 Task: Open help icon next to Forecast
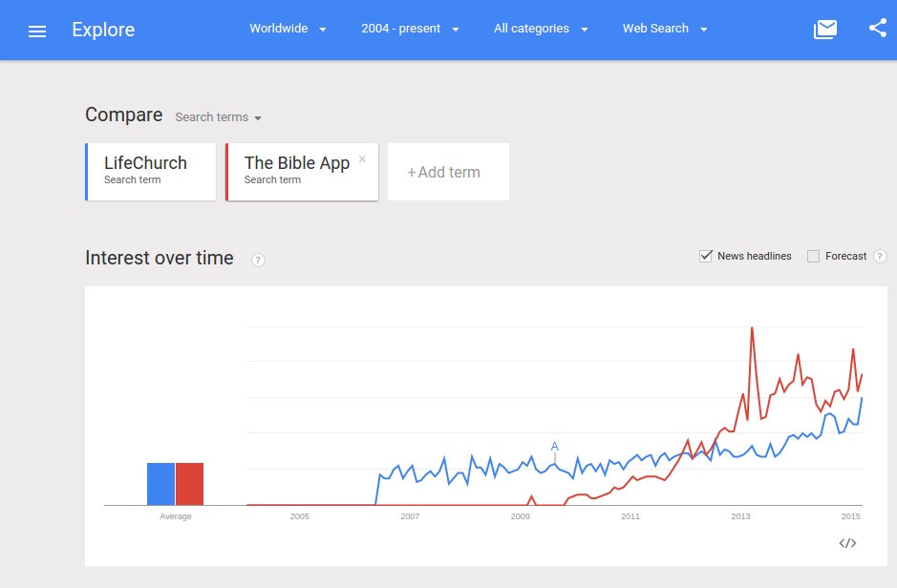pyautogui.click(x=880, y=257)
